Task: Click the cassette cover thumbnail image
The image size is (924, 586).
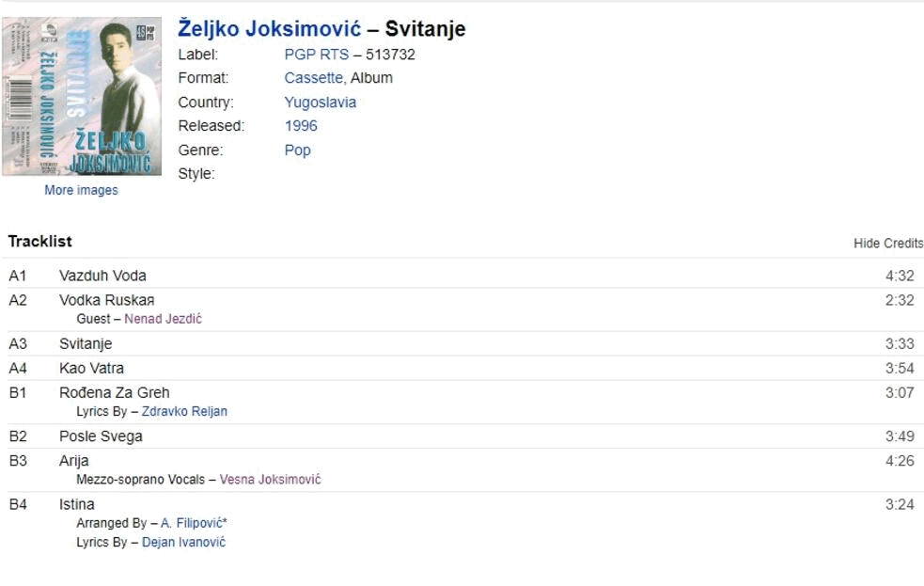Action: pyautogui.click(x=82, y=96)
